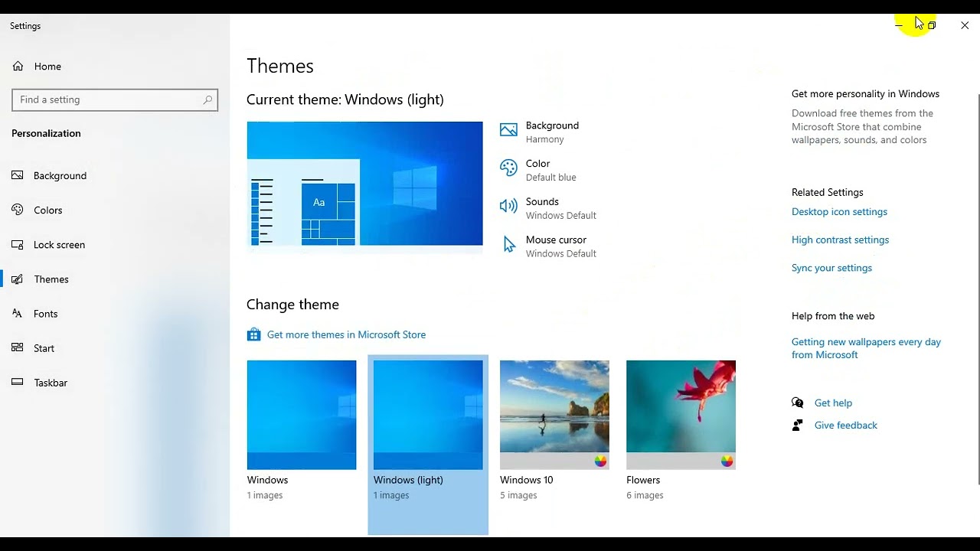The width and height of the screenshot is (980, 551).
Task: Click the 5 images text under Windows 10
Action: (x=518, y=495)
